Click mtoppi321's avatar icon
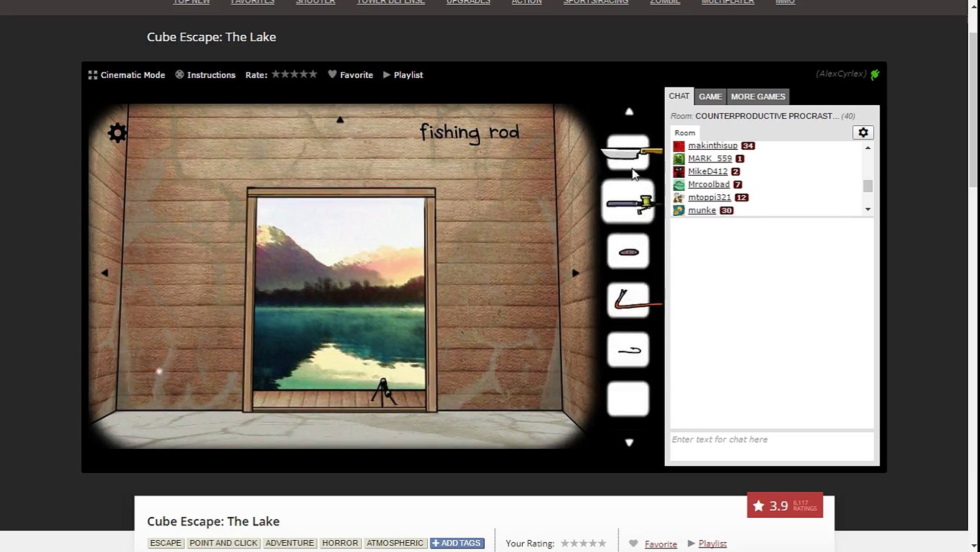Viewport: 980px width, 552px height. 679,198
